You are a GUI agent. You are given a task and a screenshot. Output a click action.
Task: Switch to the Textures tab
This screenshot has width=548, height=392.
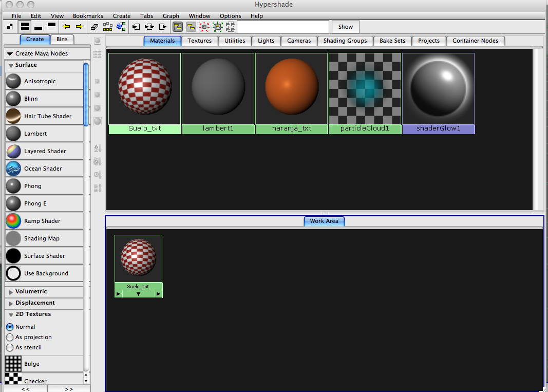coord(199,41)
